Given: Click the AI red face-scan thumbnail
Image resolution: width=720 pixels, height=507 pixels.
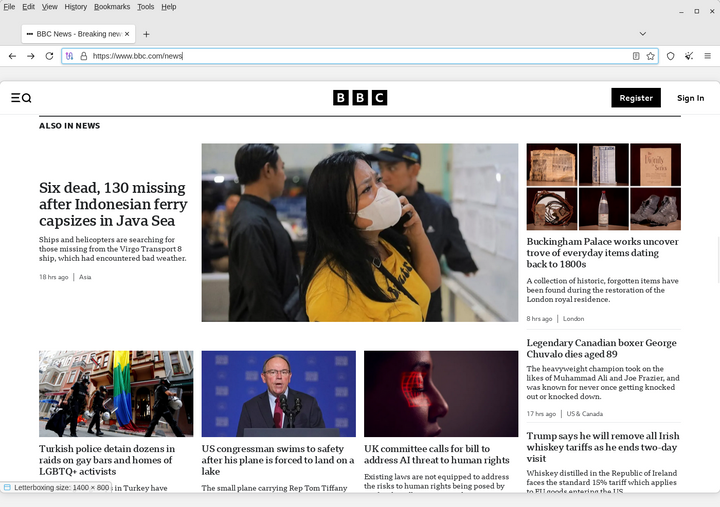Looking at the screenshot, I should click(x=441, y=394).
